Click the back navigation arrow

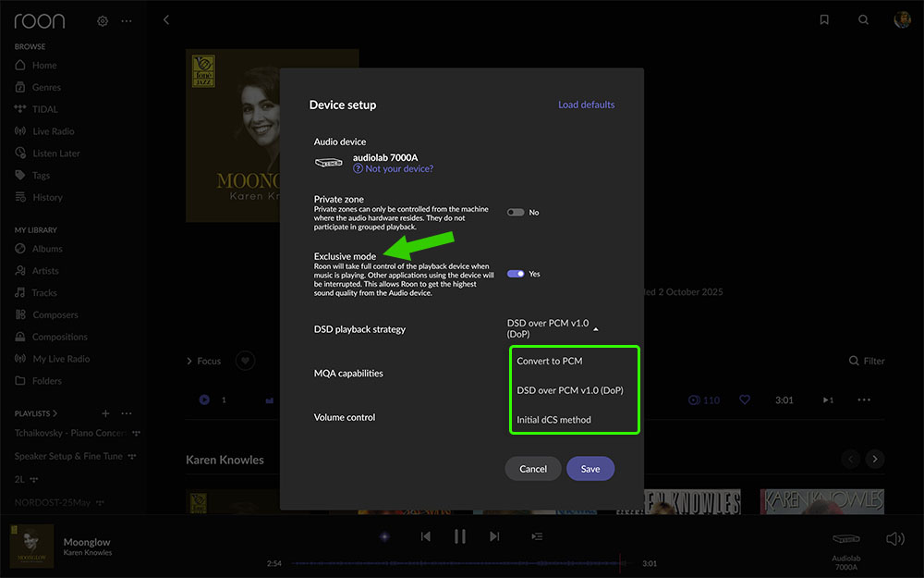pos(166,19)
